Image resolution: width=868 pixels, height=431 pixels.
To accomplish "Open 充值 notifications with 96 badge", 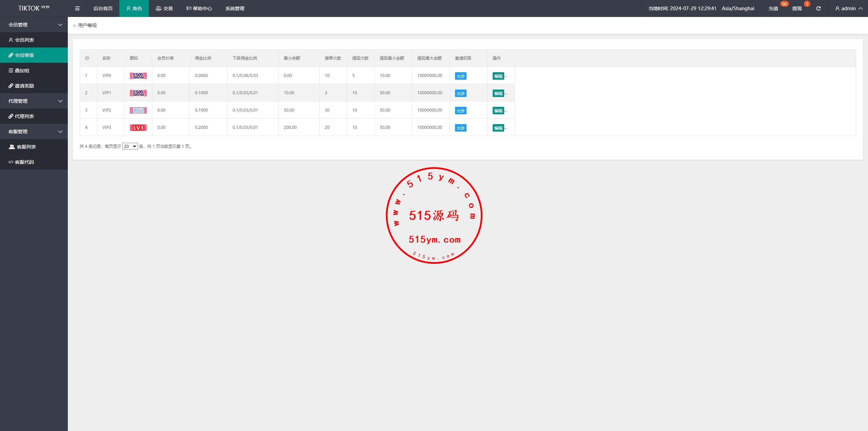I will [773, 8].
